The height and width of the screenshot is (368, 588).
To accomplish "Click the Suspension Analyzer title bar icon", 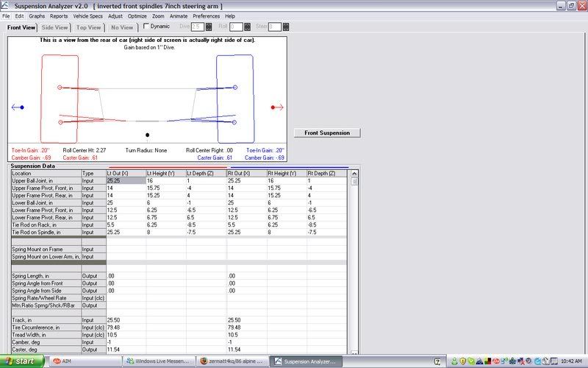I will pyautogui.click(x=6, y=5).
